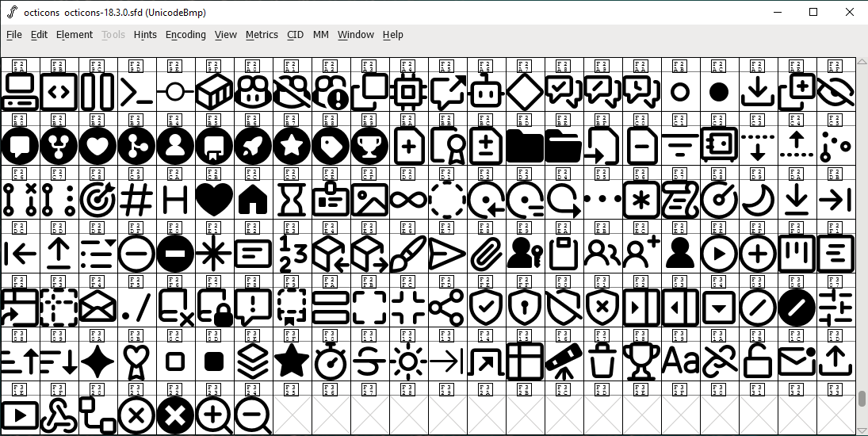Select the filled home glyph
Image resolution: width=868 pixels, height=436 pixels.
pos(253,200)
